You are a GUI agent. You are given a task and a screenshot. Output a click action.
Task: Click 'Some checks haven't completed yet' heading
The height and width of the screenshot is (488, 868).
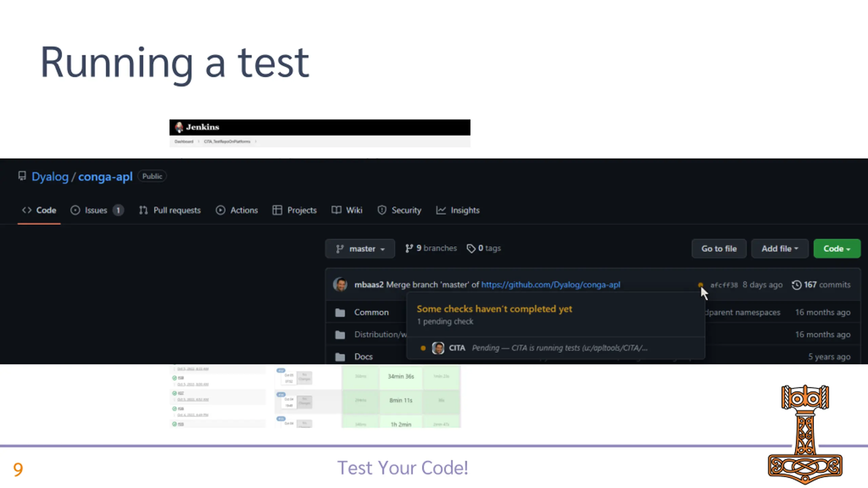click(494, 309)
